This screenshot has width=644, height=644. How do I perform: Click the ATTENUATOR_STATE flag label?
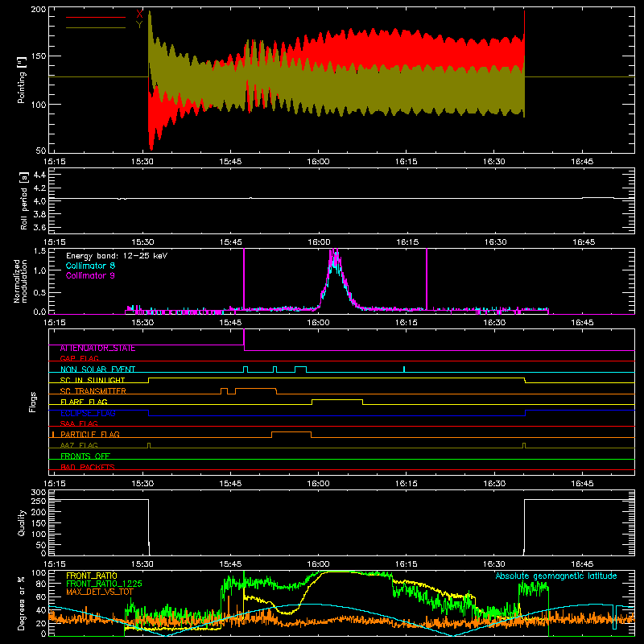coord(97,349)
